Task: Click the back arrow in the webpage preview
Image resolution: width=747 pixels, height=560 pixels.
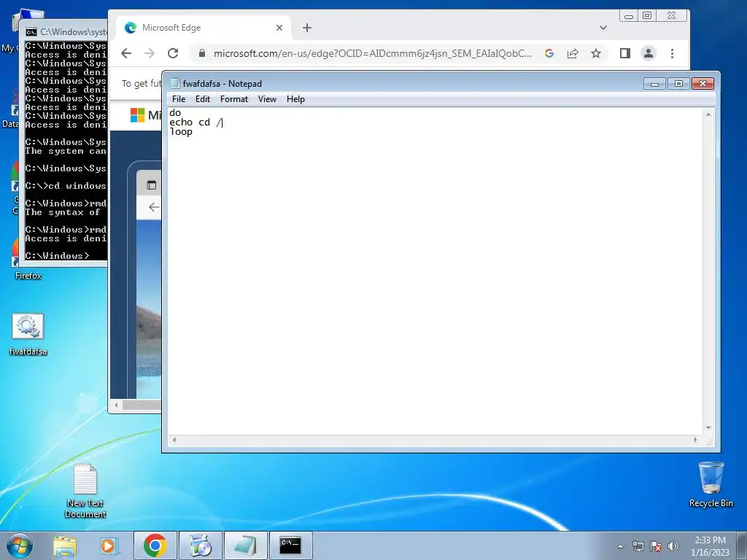Action: point(153,207)
